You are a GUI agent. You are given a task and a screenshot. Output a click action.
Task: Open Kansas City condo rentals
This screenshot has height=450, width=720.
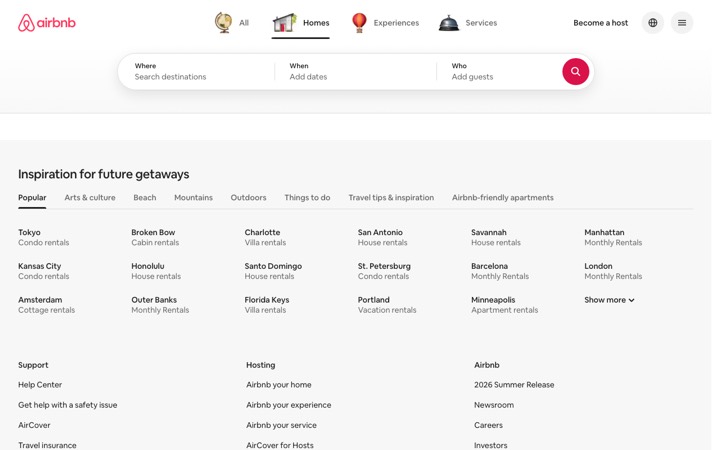tap(44, 271)
